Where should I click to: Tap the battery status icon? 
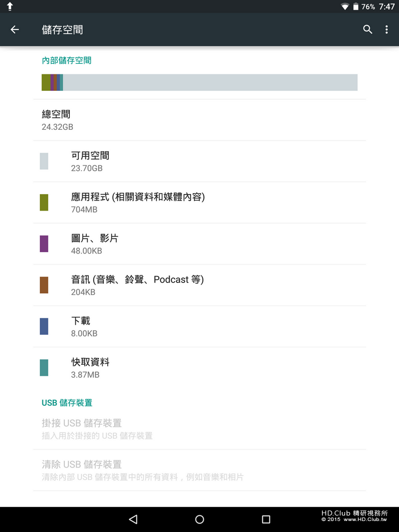356,7
